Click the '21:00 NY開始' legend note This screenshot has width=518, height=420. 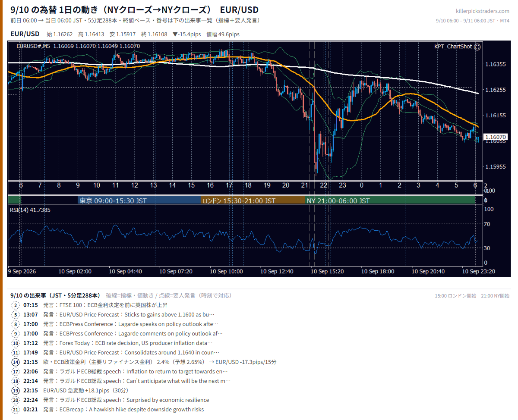[495, 296]
